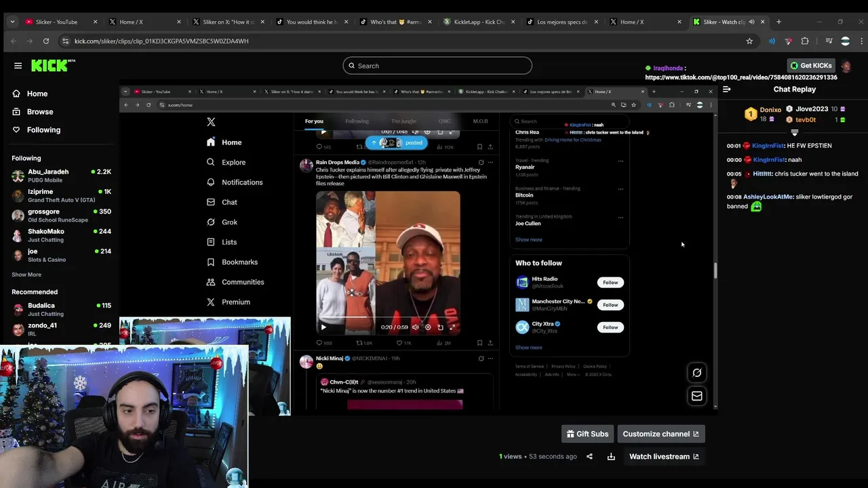The width and height of the screenshot is (868, 488).
Task: Click Hittlttt username in chat
Action: [762, 174]
